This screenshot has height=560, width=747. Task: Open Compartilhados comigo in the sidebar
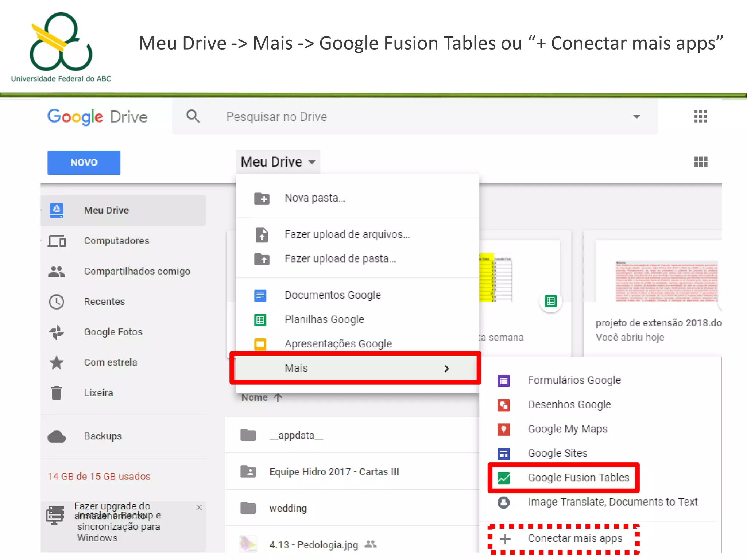coord(123,271)
